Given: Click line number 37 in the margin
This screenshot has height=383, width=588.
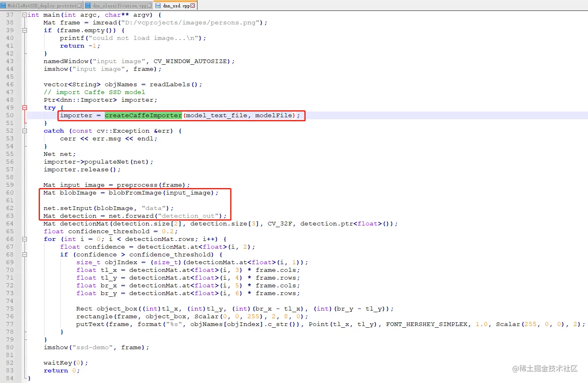Looking at the screenshot, I should pyautogui.click(x=10, y=15).
